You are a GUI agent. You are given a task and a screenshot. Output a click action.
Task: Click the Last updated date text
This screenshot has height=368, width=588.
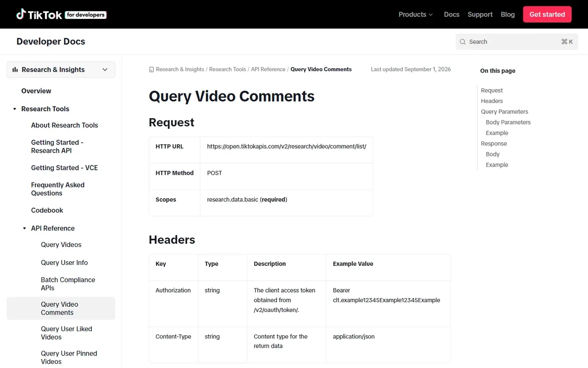pyautogui.click(x=411, y=69)
